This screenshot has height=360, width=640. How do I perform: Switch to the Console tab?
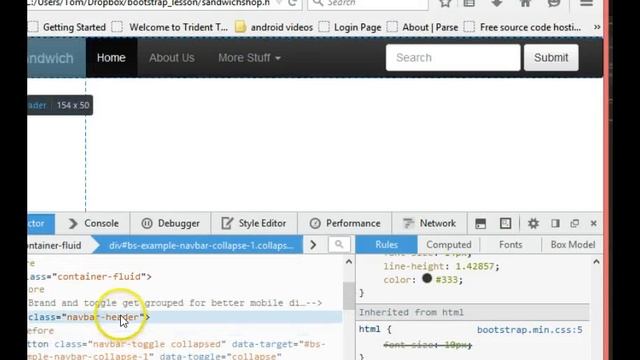93,223
